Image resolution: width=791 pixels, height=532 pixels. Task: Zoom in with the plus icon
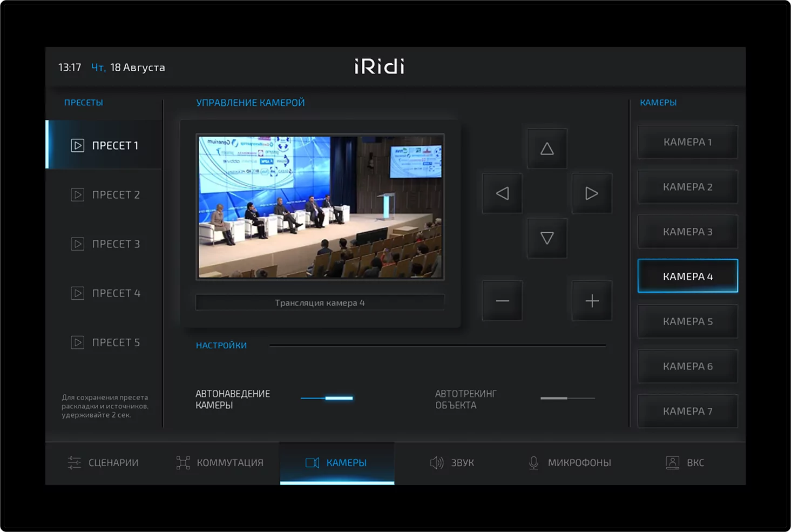(592, 301)
